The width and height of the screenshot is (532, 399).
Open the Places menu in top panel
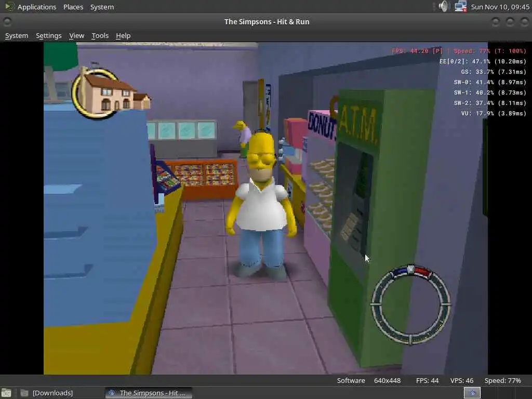click(73, 7)
